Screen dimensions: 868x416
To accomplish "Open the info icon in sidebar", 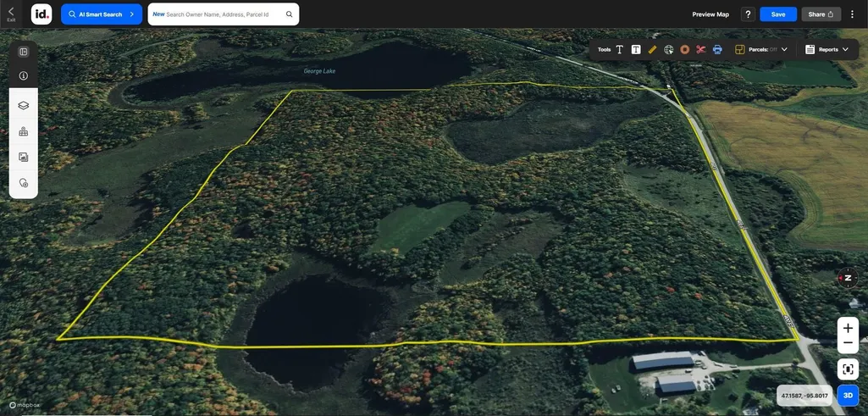I will (x=23, y=76).
